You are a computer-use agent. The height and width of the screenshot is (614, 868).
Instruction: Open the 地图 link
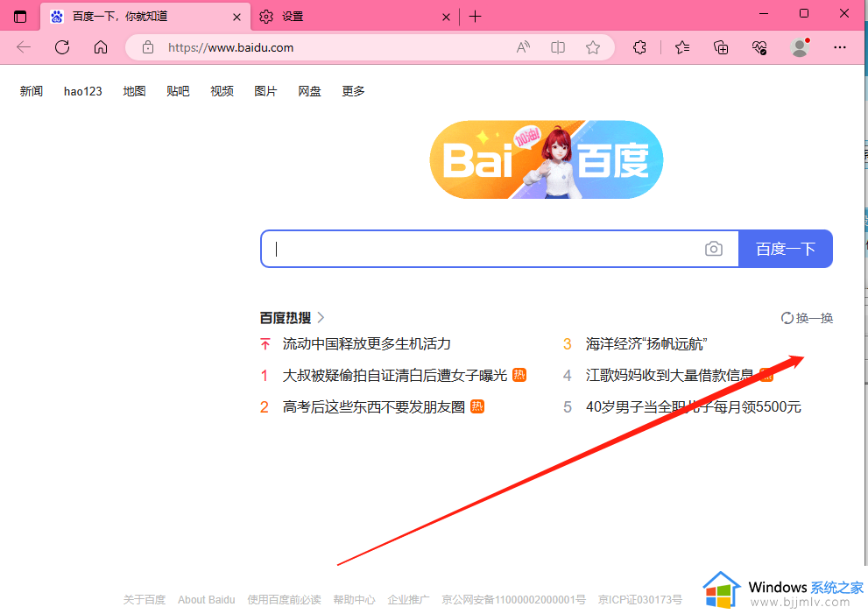coord(135,91)
